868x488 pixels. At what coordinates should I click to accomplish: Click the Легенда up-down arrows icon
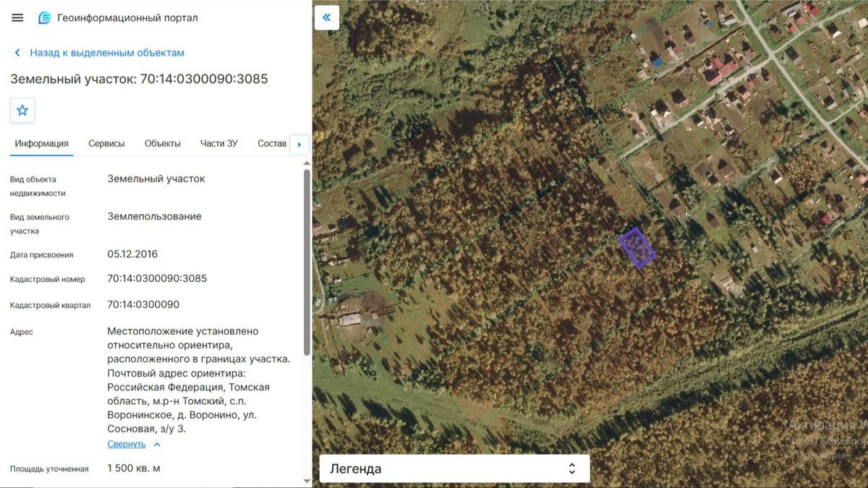click(x=571, y=468)
